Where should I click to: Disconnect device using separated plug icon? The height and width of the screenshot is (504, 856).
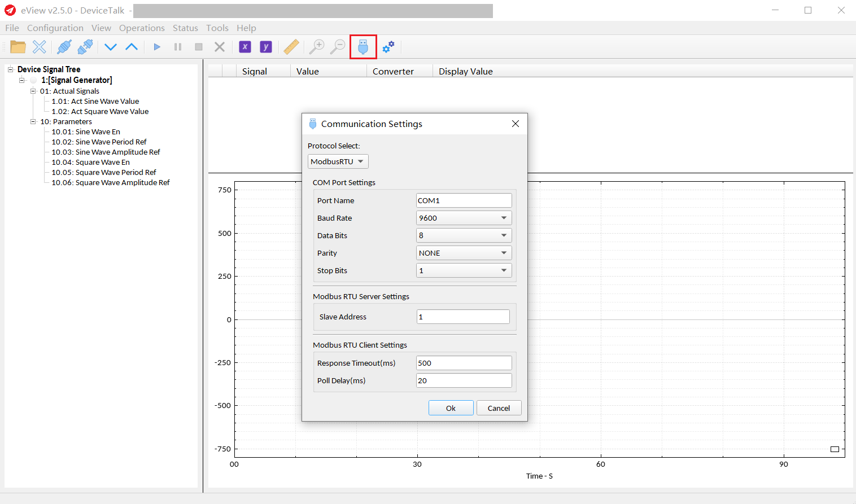pos(85,47)
